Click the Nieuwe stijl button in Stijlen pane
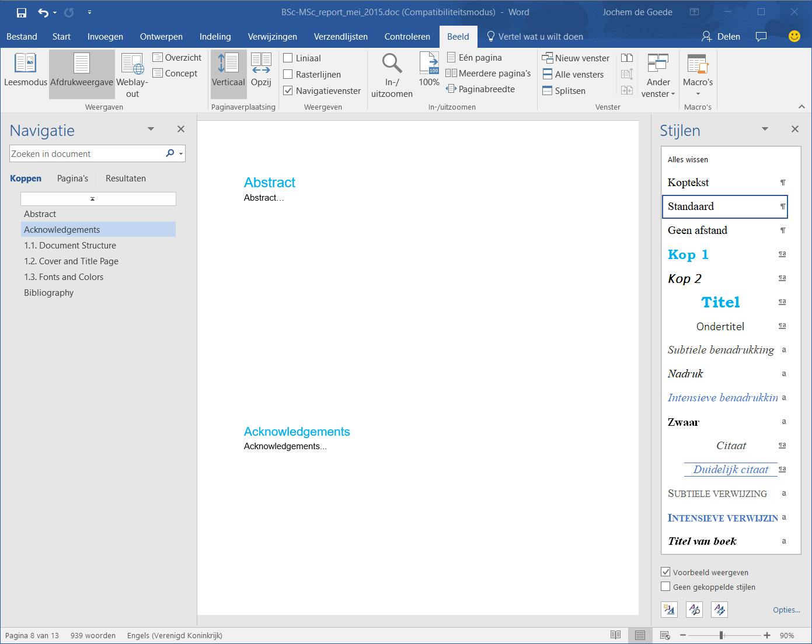 coord(669,610)
